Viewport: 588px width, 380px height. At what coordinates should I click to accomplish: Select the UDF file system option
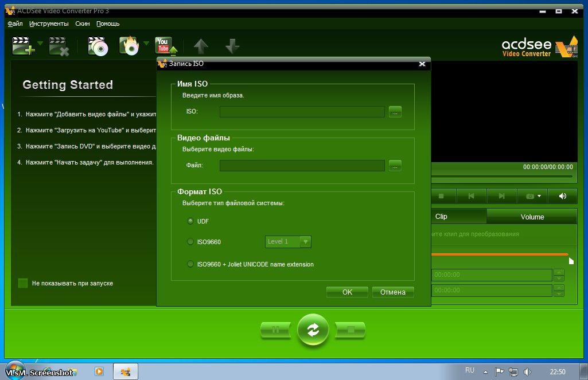point(190,221)
